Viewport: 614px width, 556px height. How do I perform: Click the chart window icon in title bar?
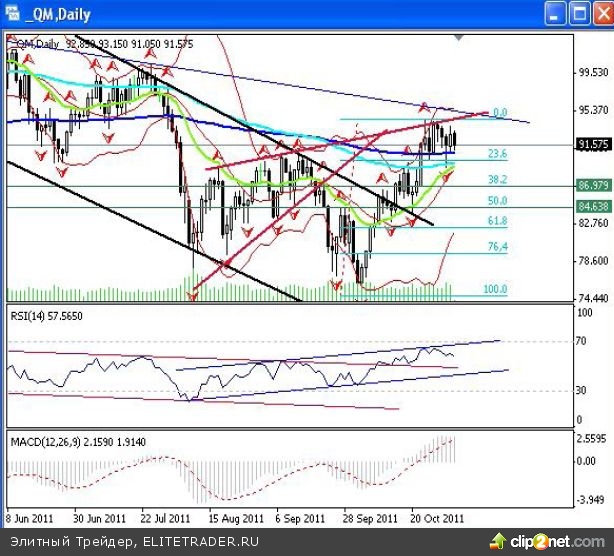tap(13, 13)
